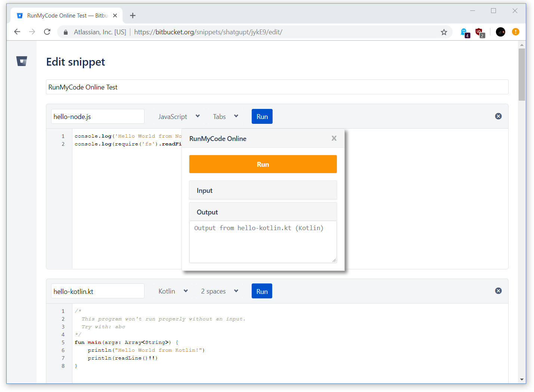The width and height of the screenshot is (534, 392).
Task: Open the Ghostery extension icon
Action: pos(465,32)
